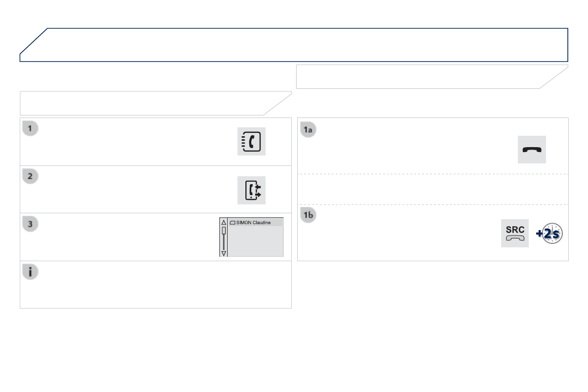Select the phone contact transfer icon
Image resolution: width=588 pixels, height=392 pixels.
point(251,190)
